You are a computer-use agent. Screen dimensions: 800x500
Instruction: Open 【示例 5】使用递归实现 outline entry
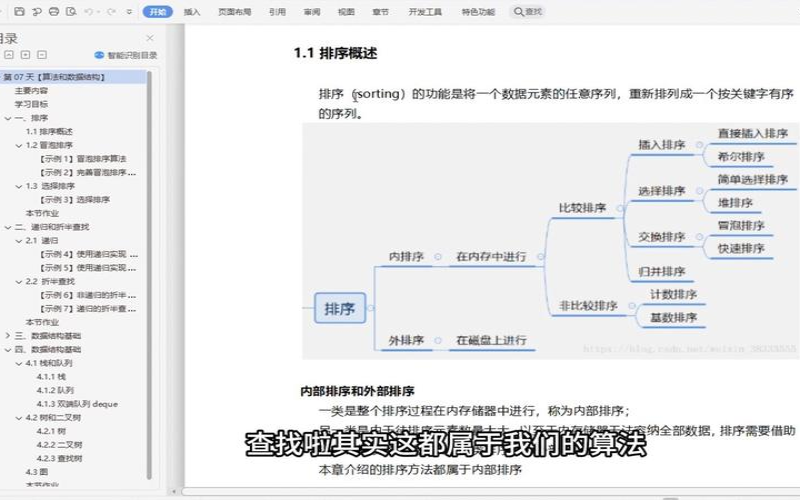pos(88,268)
